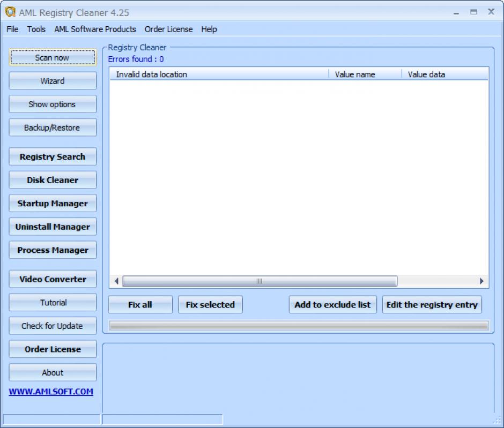Open the Uninstall Manager tool
Viewport: 504px width, 428px height.
coord(53,227)
